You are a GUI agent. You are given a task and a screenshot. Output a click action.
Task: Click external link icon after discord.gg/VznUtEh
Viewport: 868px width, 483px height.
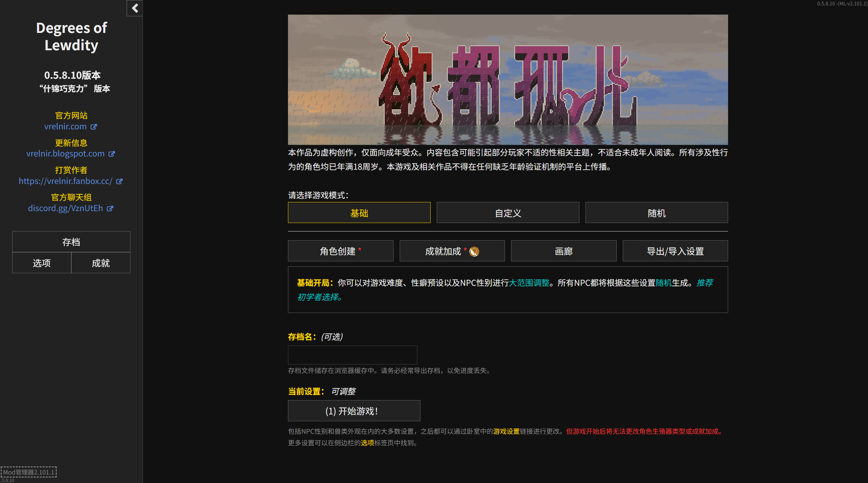click(x=110, y=208)
